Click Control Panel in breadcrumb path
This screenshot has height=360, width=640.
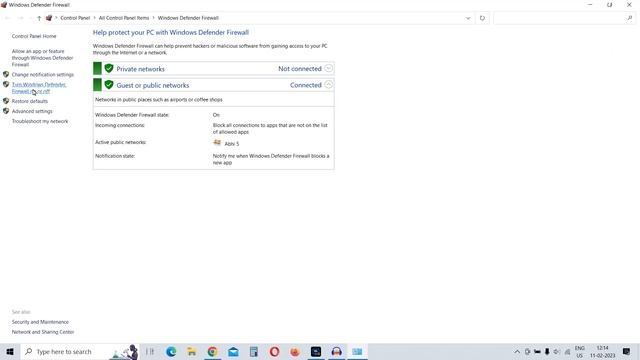(x=75, y=18)
